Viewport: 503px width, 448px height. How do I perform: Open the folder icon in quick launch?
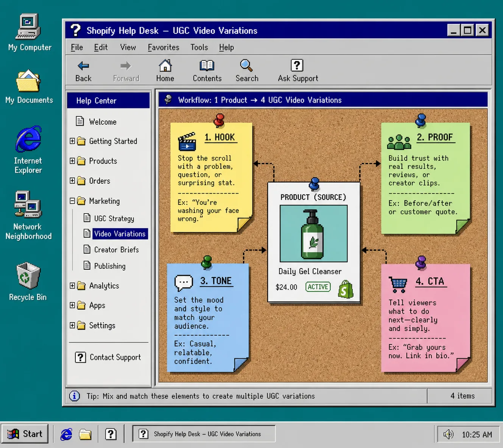pyautogui.click(x=85, y=434)
